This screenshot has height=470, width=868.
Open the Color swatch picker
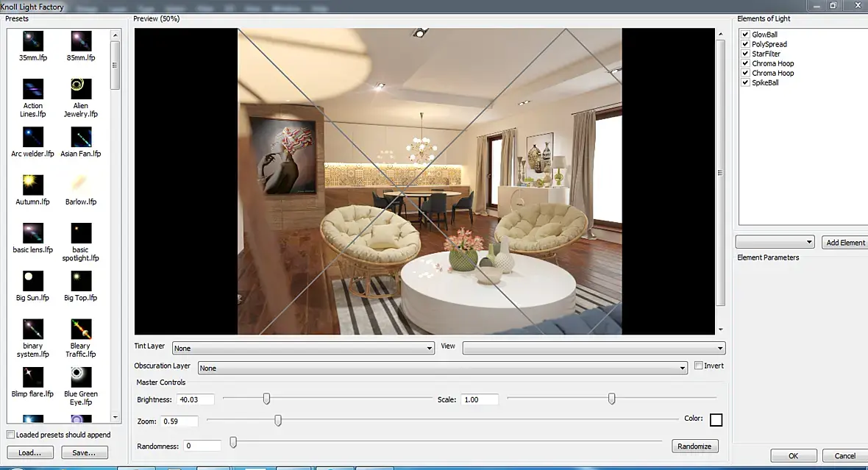point(716,420)
